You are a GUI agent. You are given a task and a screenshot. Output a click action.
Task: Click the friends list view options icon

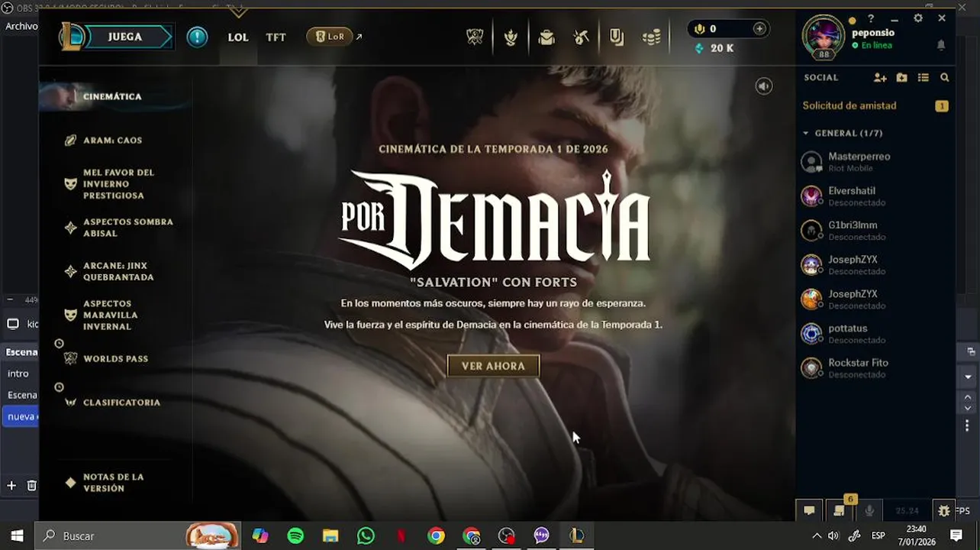[x=924, y=78]
